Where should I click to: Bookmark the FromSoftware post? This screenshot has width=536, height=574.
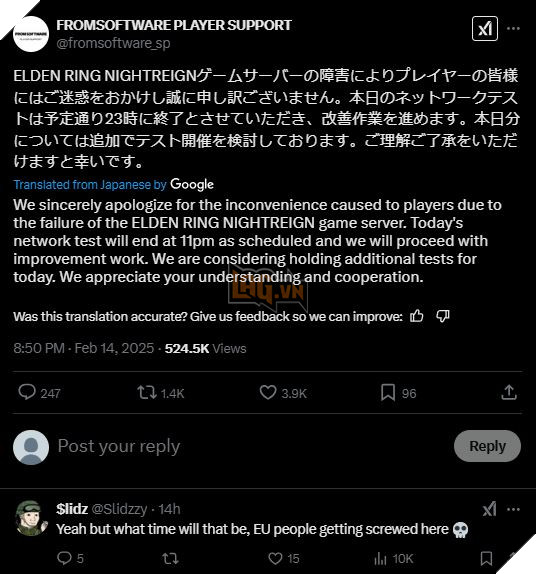388,392
